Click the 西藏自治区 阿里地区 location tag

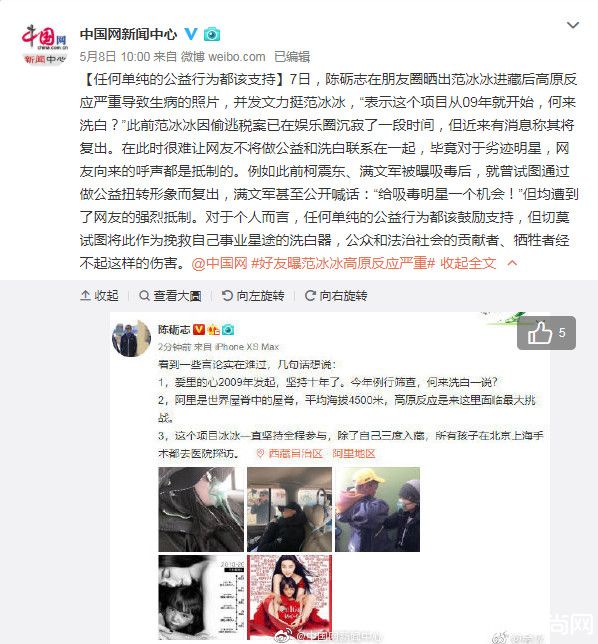316,453
